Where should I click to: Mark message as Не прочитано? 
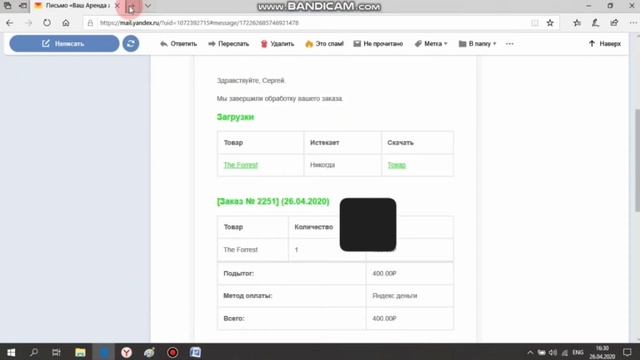point(378,44)
